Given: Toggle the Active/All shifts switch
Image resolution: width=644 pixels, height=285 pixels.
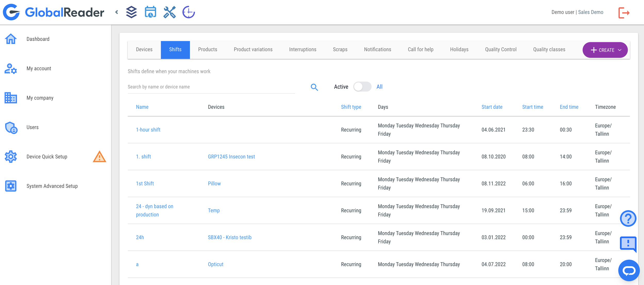Looking at the screenshot, I should [x=362, y=87].
